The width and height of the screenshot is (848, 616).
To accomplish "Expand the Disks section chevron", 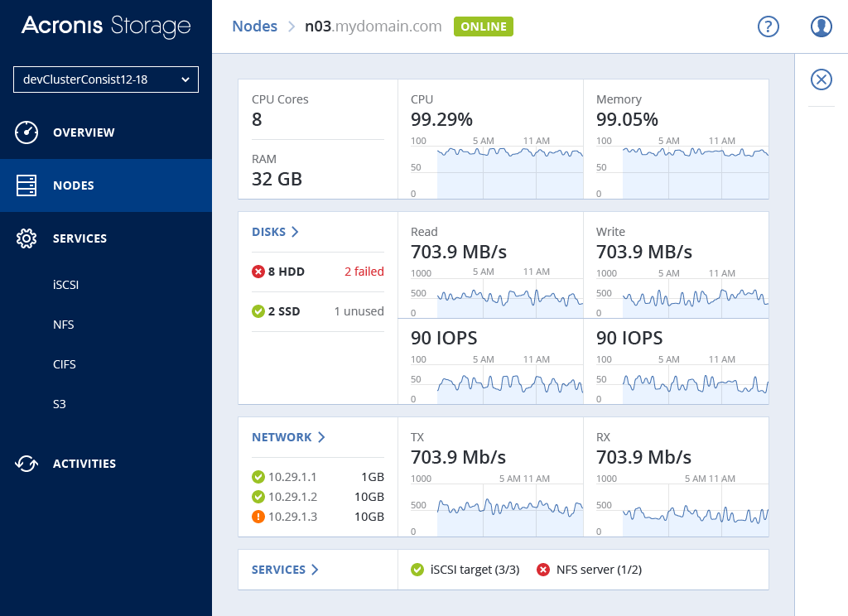I will (x=296, y=232).
